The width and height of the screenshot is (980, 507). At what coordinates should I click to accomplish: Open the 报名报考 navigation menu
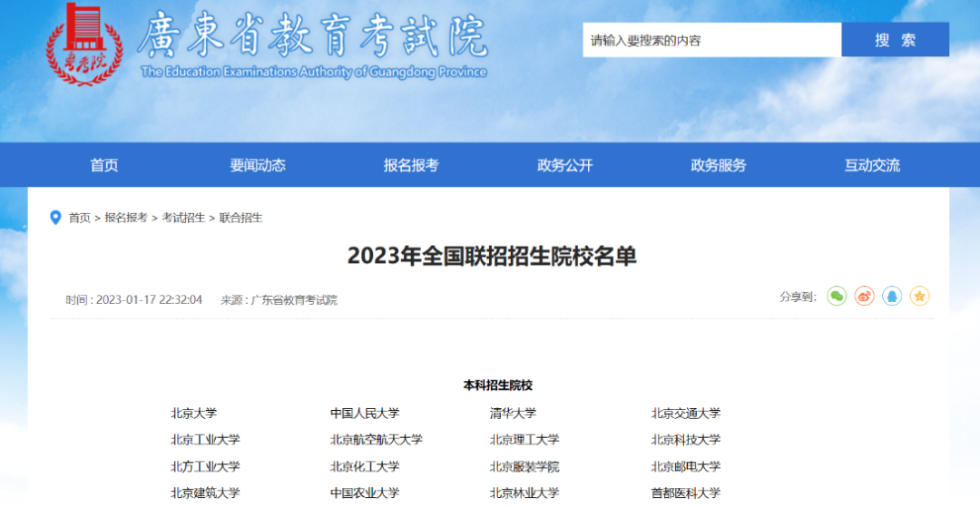tap(411, 165)
